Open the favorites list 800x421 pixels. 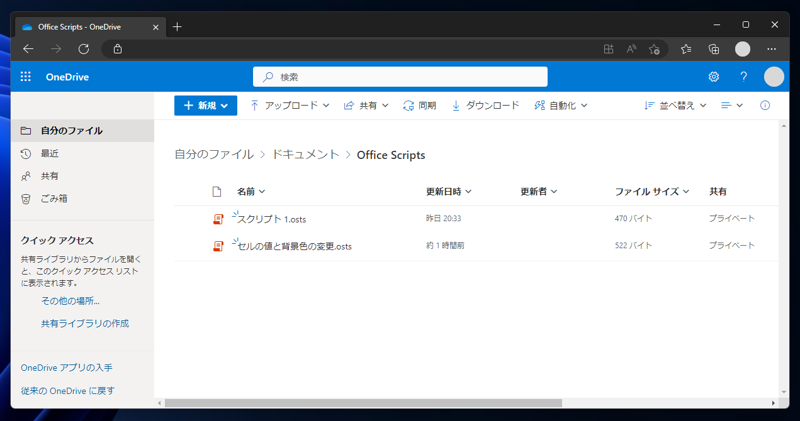pyautogui.click(x=686, y=49)
